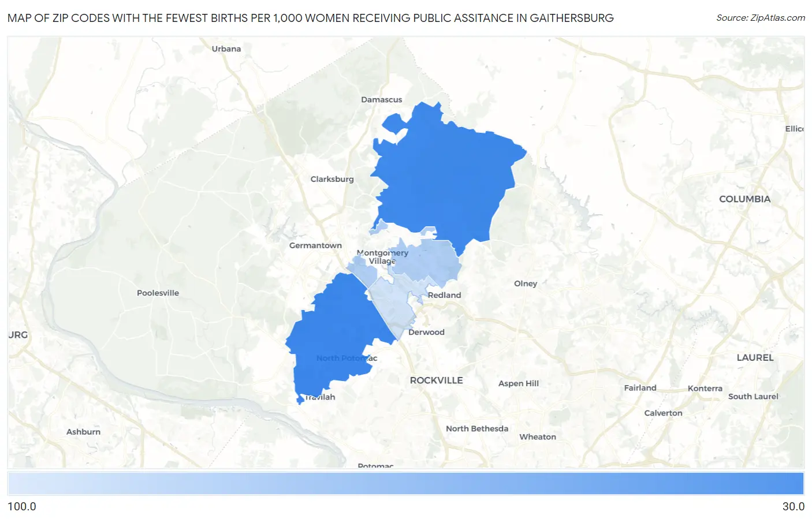Click the Clarksburg map label
812x519 pixels.
tap(332, 179)
